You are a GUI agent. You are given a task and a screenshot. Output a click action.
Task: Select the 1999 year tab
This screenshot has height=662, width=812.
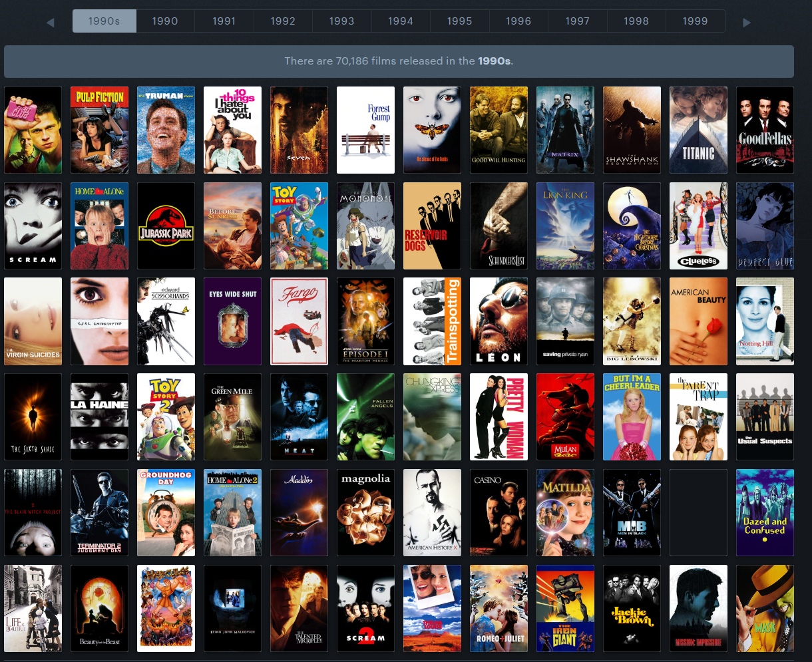pyautogui.click(x=695, y=21)
